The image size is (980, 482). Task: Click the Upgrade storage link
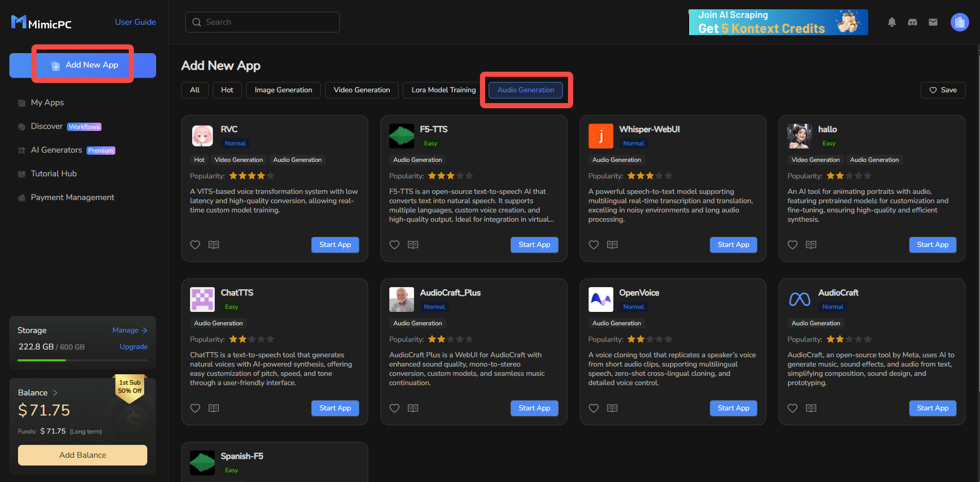point(133,347)
